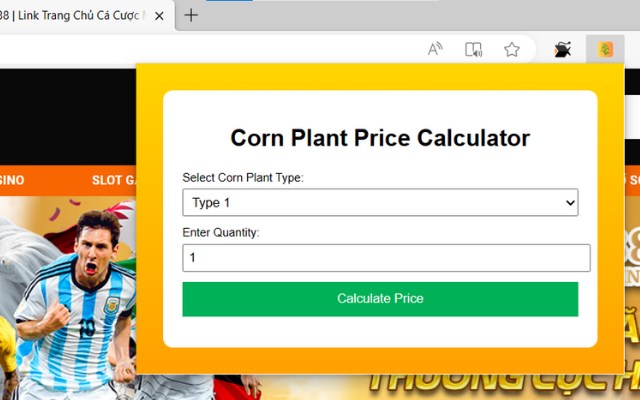Focus the Enter Quantity input field
The image size is (640, 400).
386,258
